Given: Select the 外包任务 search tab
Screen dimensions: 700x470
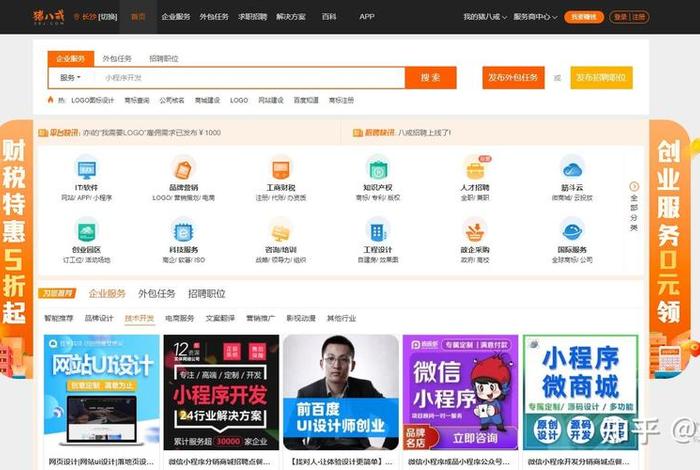Looking at the screenshot, I should [117, 58].
